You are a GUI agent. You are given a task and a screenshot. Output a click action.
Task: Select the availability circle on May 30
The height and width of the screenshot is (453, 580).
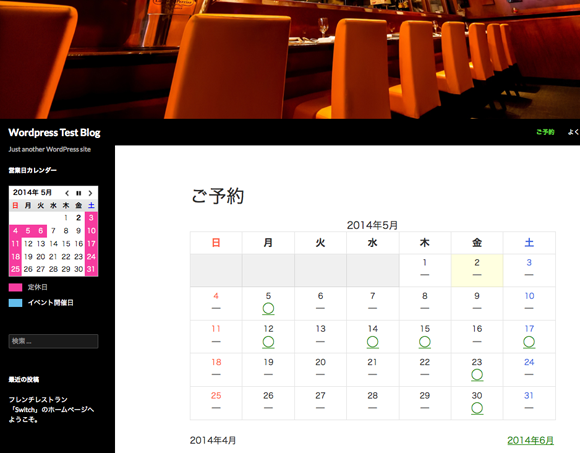point(477,408)
